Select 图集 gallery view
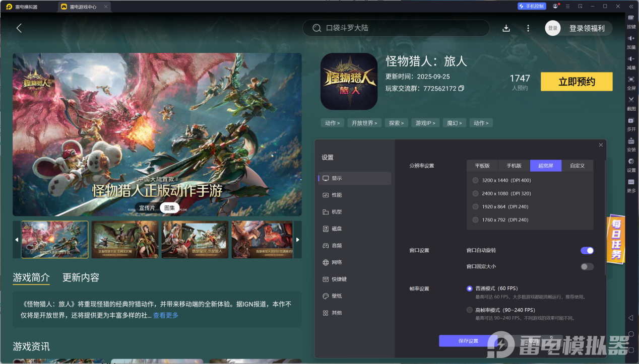 pyautogui.click(x=170, y=207)
